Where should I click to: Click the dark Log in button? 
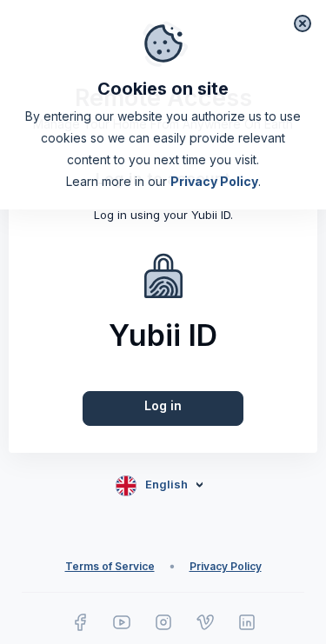click(163, 408)
